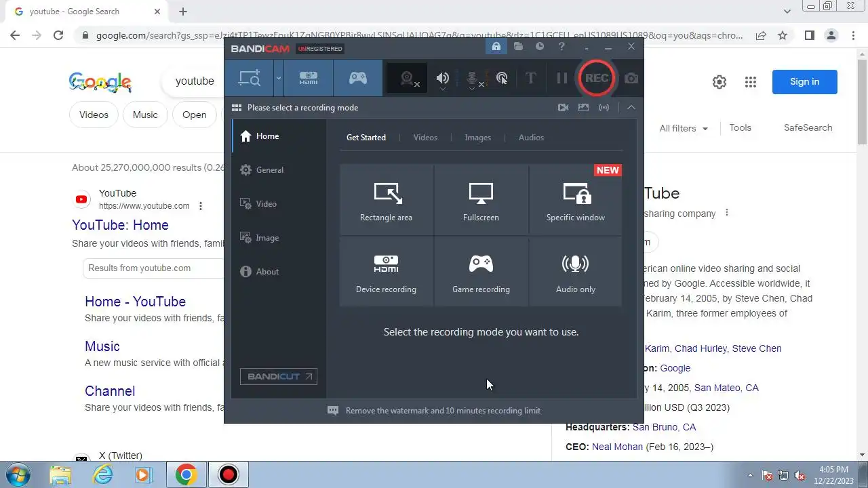Click the Chrome address bar
The height and width of the screenshot is (488, 868).
[419, 36]
